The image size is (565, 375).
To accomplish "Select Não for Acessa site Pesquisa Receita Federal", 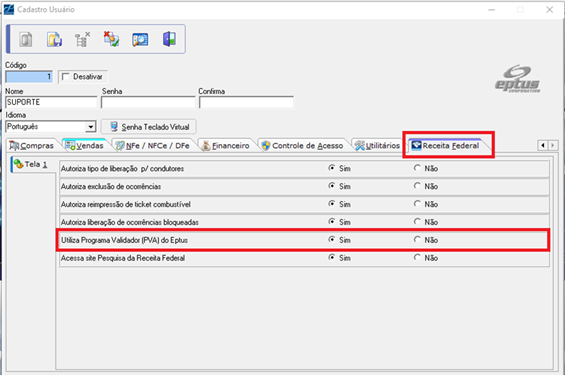I will pos(417,258).
